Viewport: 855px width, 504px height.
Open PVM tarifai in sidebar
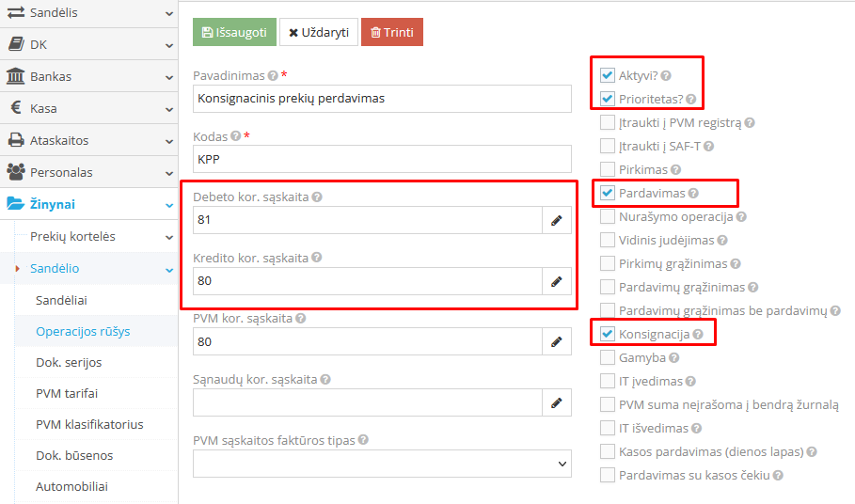[x=67, y=393]
